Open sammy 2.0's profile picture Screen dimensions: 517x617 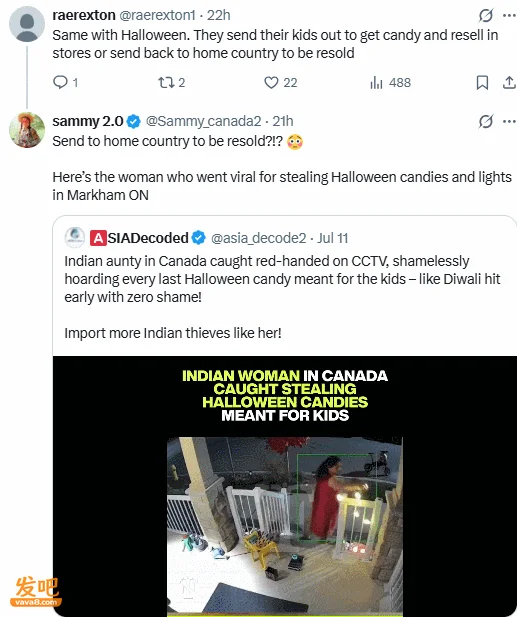pos(27,130)
